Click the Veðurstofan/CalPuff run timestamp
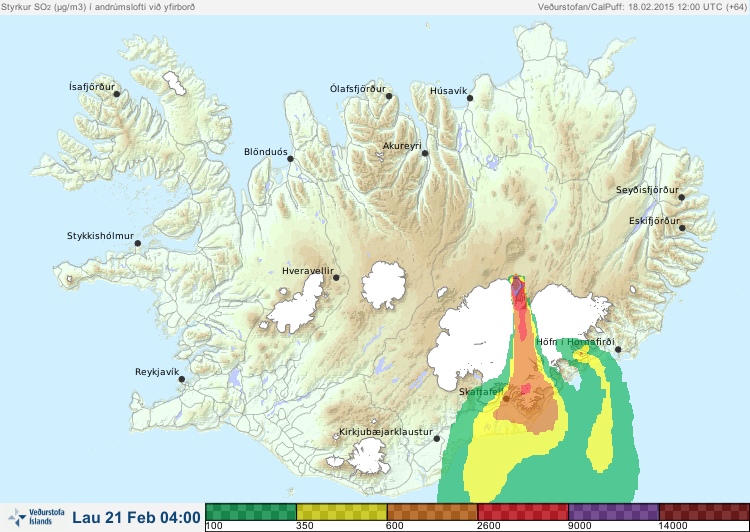The image size is (750, 532). click(x=642, y=7)
